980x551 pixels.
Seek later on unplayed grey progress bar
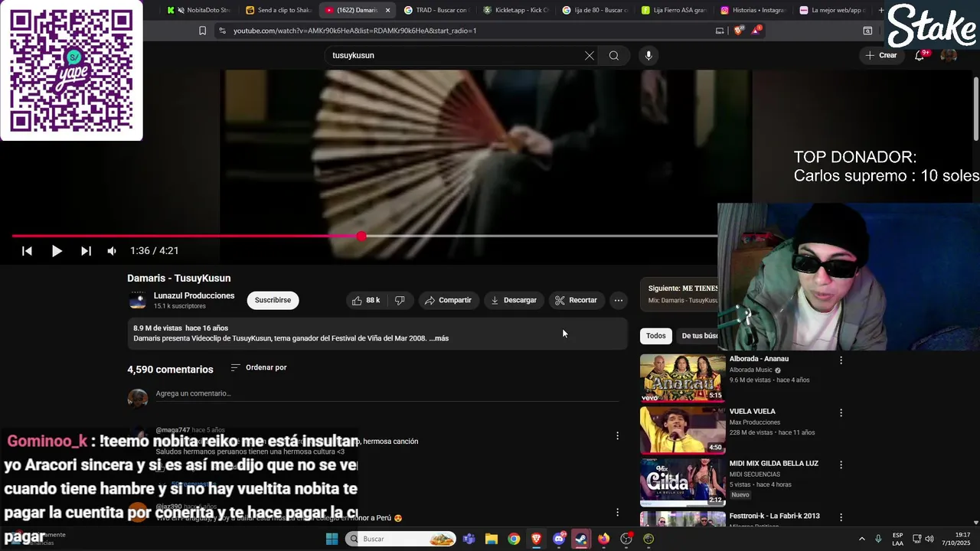(540, 236)
